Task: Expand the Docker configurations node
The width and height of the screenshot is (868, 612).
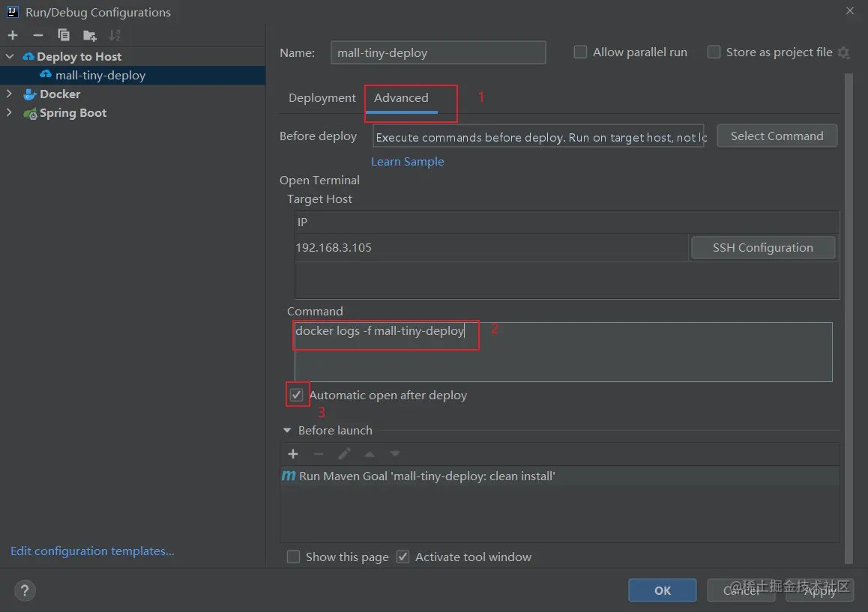Action: click(9, 94)
